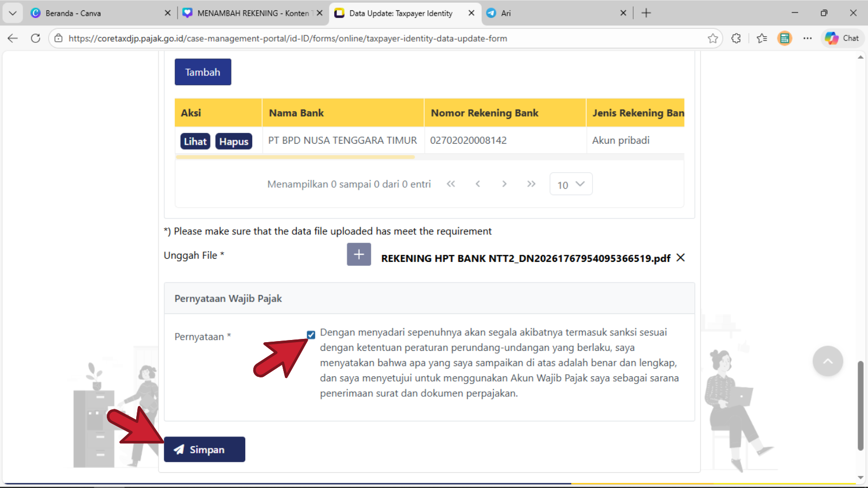Jump to last page of entries
868x488 pixels.
(531, 184)
